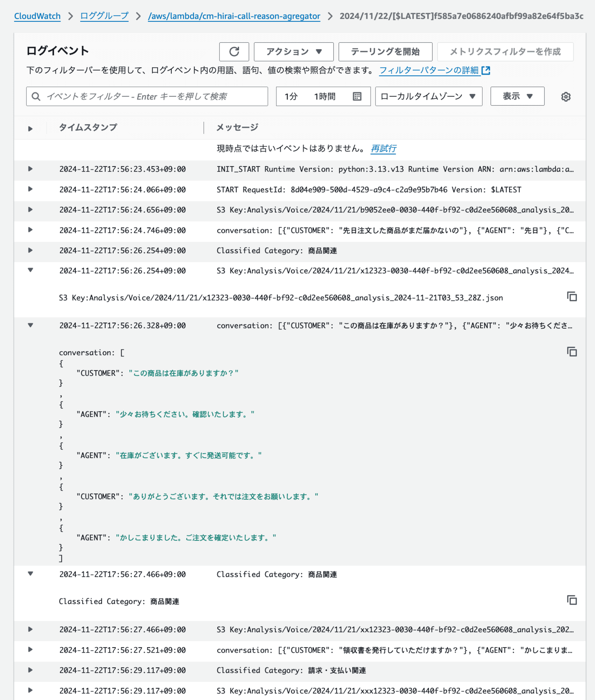Click the external link icon beside フィルターパターンの詳細
The image size is (595, 700).
point(486,70)
